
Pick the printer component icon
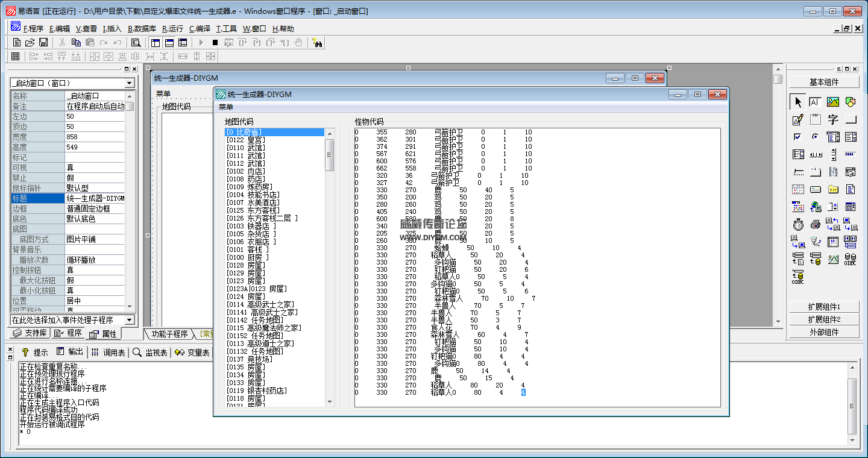[x=815, y=224]
